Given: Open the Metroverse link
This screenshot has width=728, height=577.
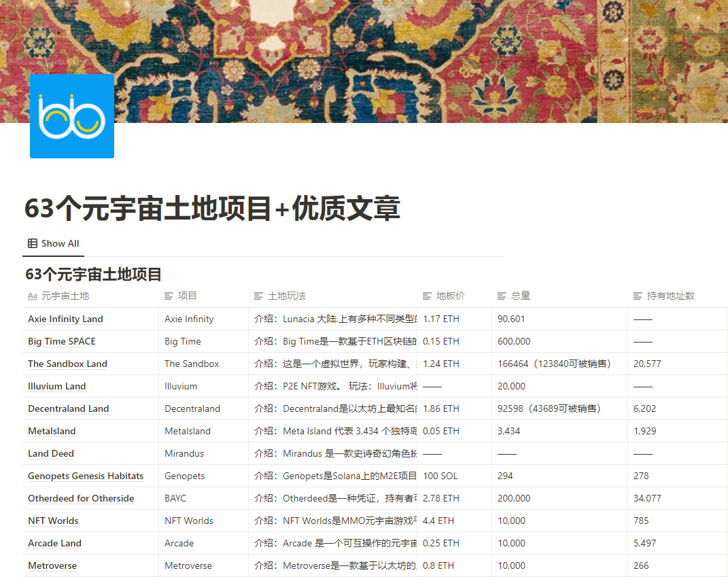Looking at the screenshot, I should click(52, 565).
